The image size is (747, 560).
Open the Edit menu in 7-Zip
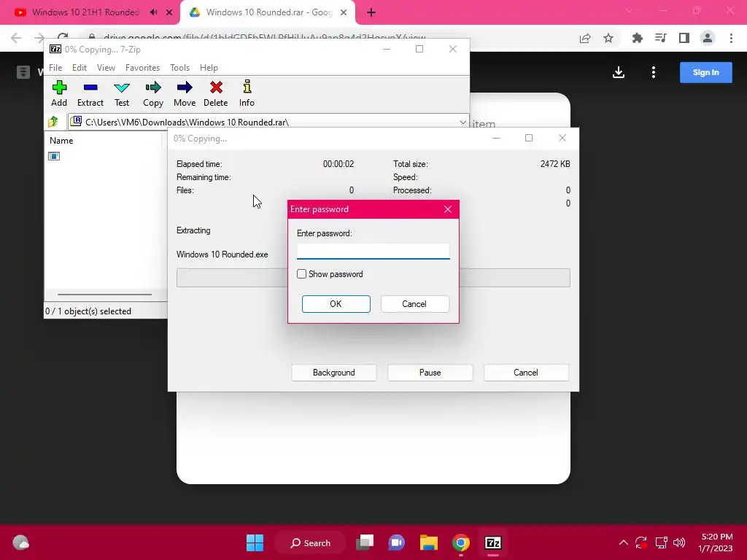pyautogui.click(x=79, y=68)
